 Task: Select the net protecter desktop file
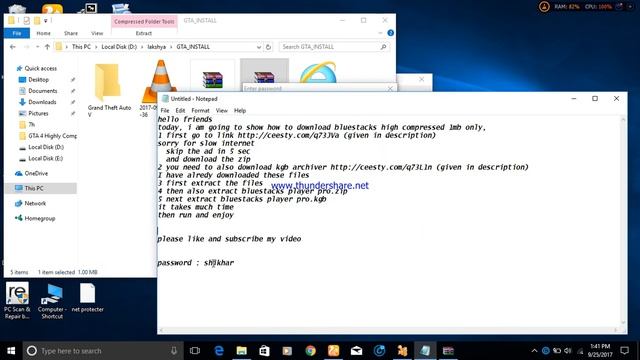coord(87,298)
